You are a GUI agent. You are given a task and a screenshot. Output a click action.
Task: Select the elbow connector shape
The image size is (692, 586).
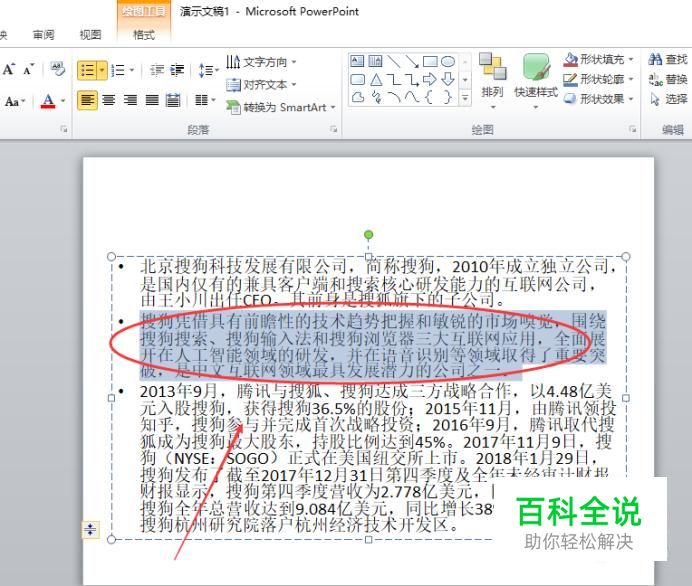394,79
